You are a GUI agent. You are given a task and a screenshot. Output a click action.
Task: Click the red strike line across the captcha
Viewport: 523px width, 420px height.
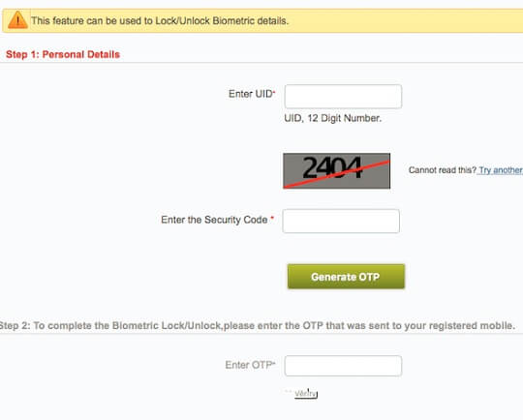[x=336, y=174]
